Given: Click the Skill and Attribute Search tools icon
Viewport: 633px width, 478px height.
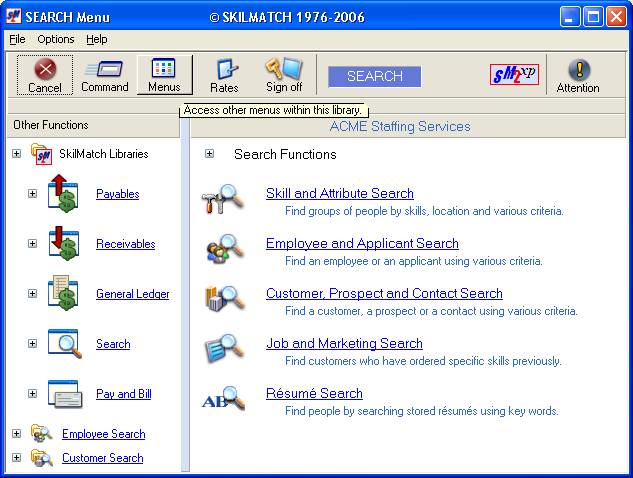Looking at the screenshot, I should [x=223, y=198].
